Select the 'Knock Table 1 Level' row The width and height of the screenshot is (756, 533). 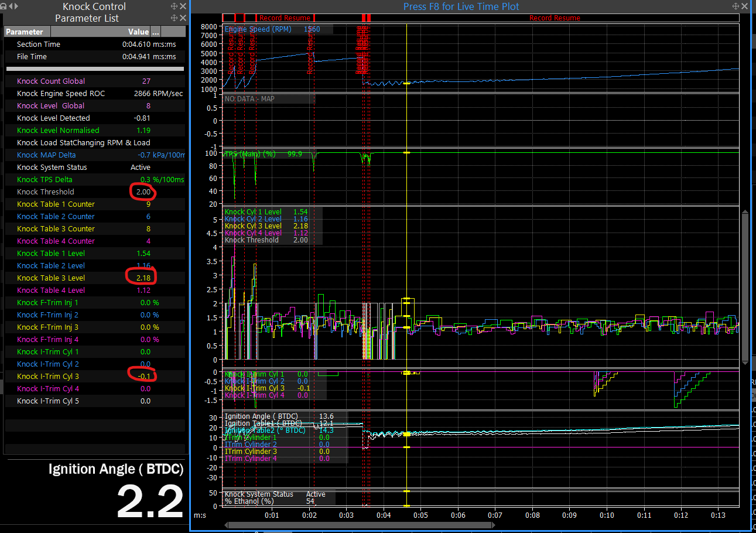(x=95, y=254)
